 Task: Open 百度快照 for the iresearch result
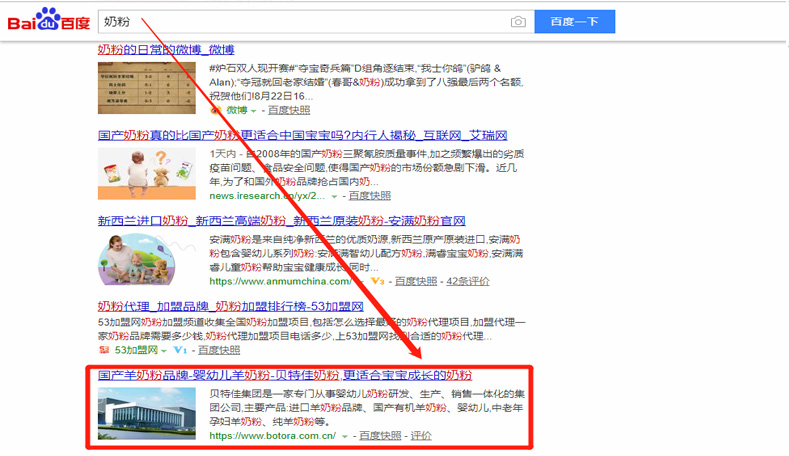369,196
